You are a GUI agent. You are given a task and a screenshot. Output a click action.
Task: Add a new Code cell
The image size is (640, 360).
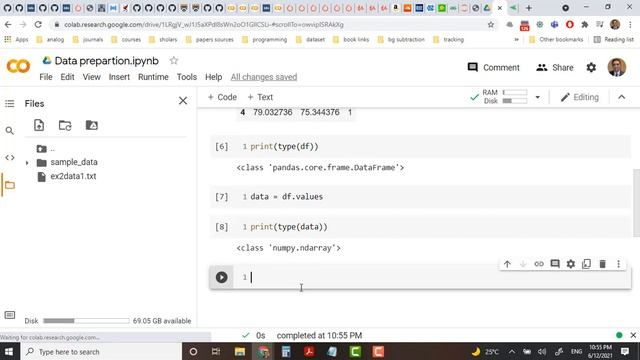point(222,97)
